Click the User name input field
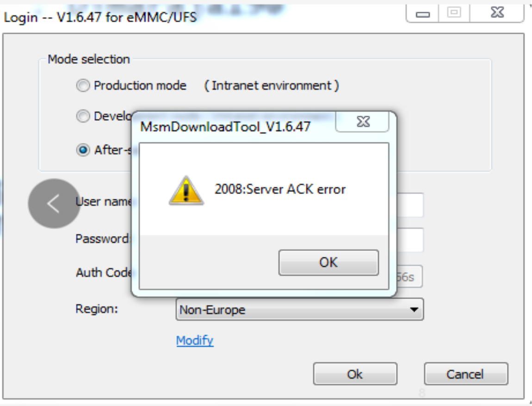This screenshot has width=532, height=406. click(410, 206)
